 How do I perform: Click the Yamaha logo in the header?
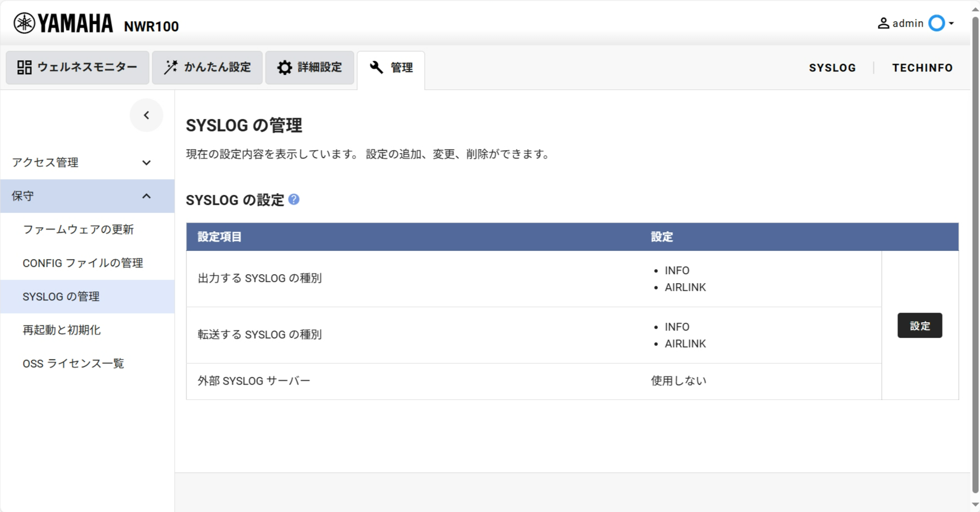(63, 23)
